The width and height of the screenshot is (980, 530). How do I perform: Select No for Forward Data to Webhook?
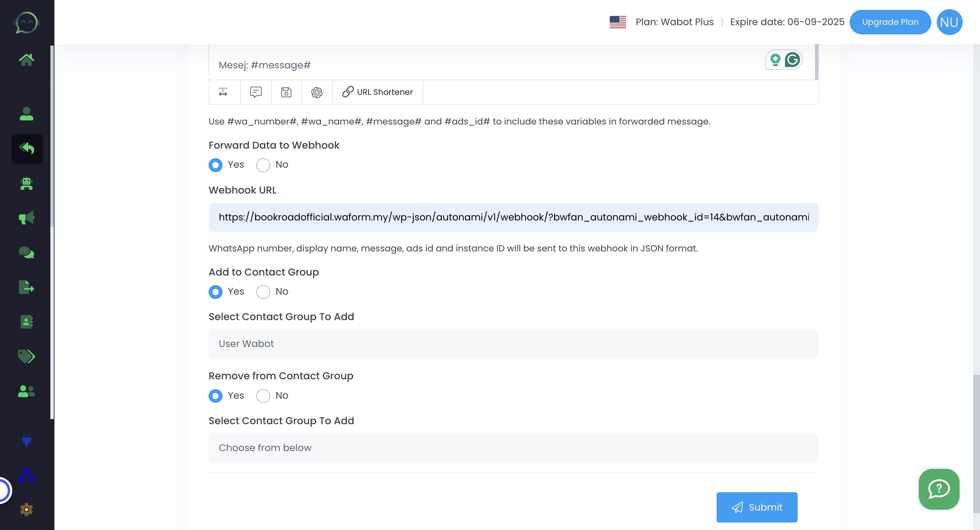coord(263,165)
